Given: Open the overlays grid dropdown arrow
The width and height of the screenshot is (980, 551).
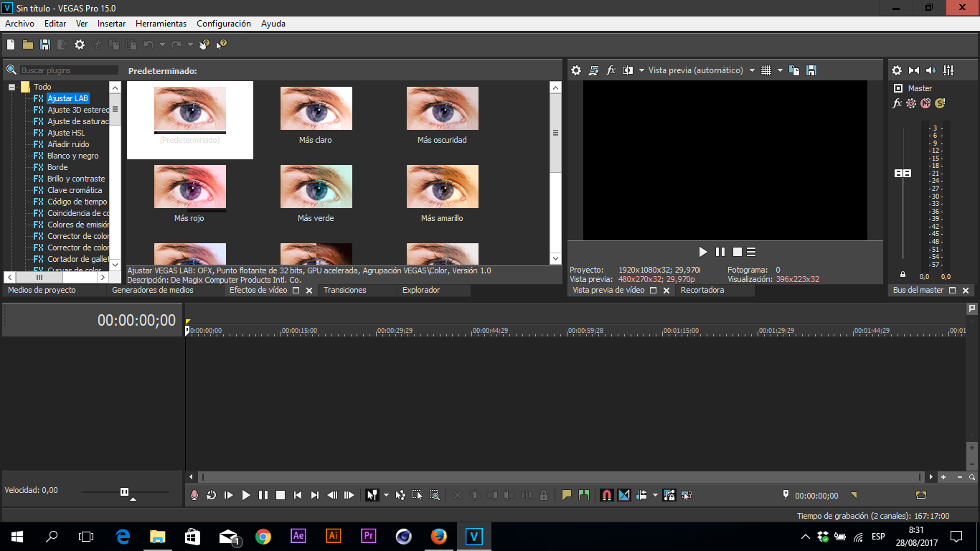Looking at the screenshot, I should (x=780, y=70).
